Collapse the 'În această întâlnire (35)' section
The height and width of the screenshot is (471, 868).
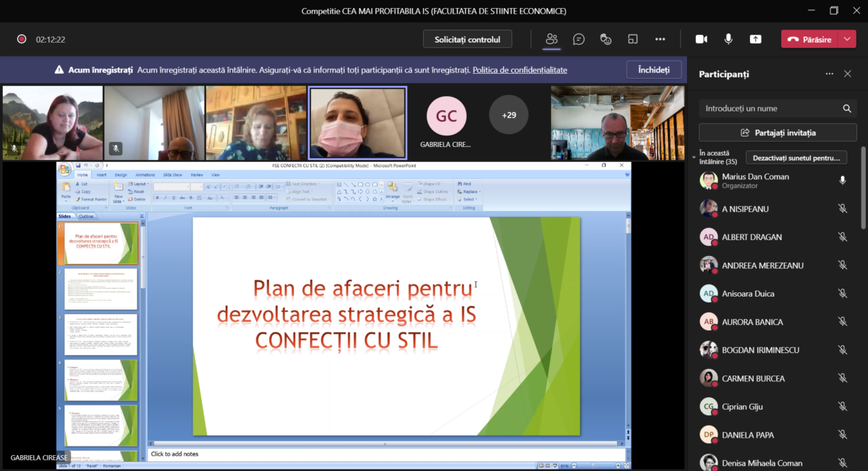click(x=694, y=155)
